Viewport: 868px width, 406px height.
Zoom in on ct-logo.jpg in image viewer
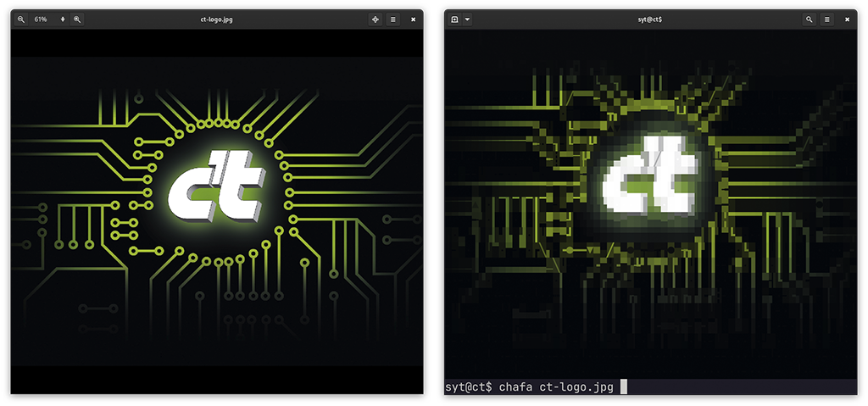(x=77, y=19)
